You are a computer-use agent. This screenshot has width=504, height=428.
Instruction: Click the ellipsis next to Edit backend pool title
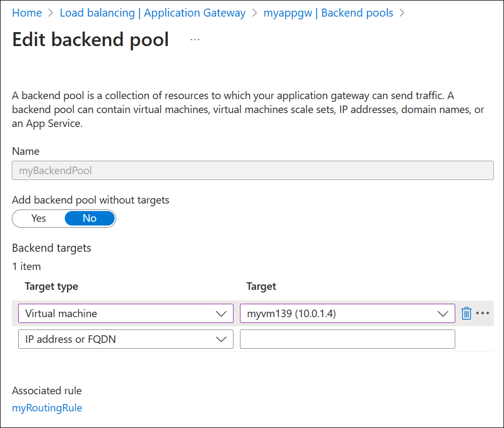coord(194,39)
